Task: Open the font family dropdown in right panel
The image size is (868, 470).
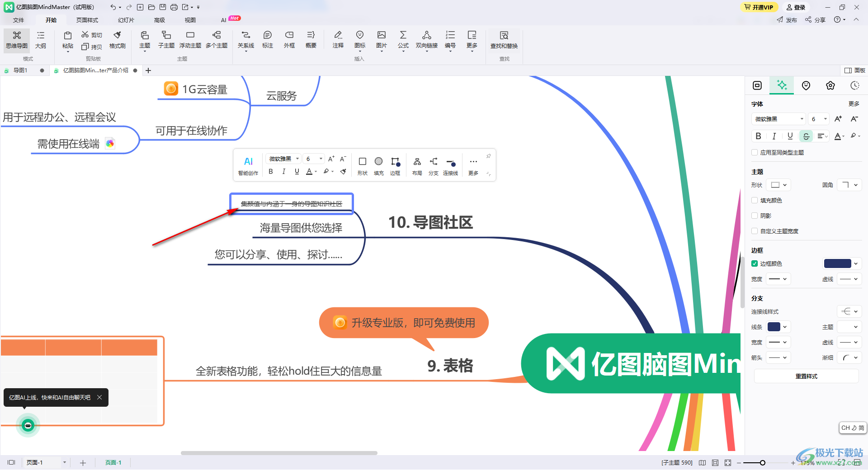Action: click(779, 119)
